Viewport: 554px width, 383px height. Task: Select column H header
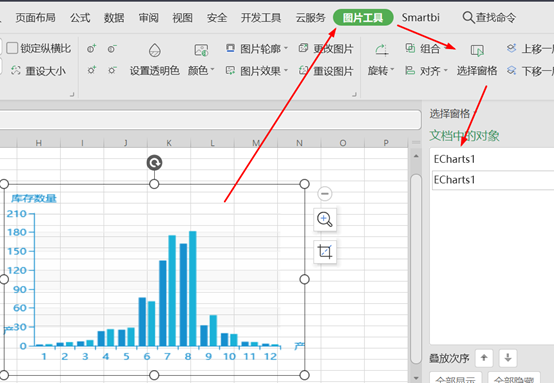39,143
